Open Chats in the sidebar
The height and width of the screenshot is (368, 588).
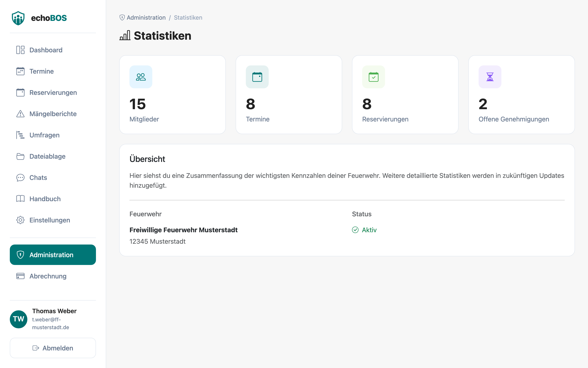tap(53, 178)
